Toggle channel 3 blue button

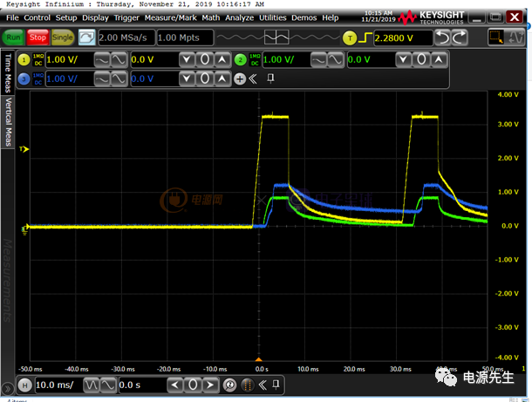(35, 78)
